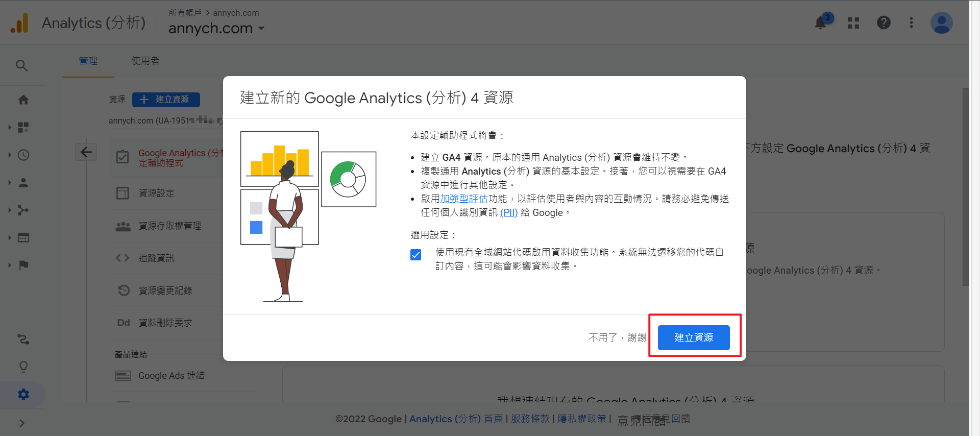Open Conversions flag icon in sidebar
980x436 pixels.
pos(23,265)
